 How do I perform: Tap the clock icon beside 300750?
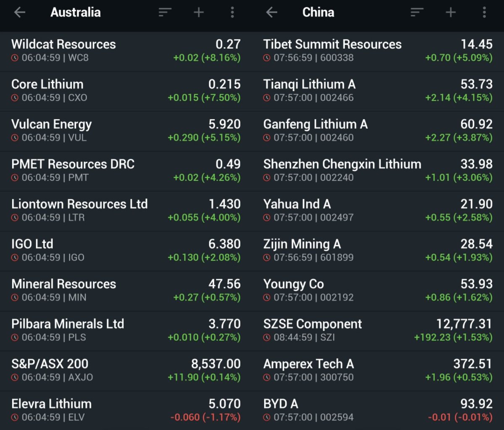[267, 377]
